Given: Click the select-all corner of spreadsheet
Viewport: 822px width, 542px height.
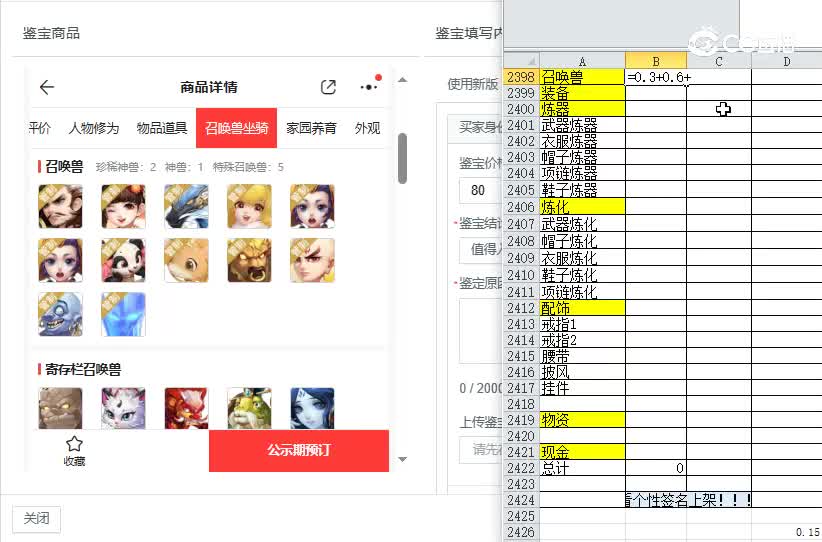Looking at the screenshot, I should pos(522,61).
